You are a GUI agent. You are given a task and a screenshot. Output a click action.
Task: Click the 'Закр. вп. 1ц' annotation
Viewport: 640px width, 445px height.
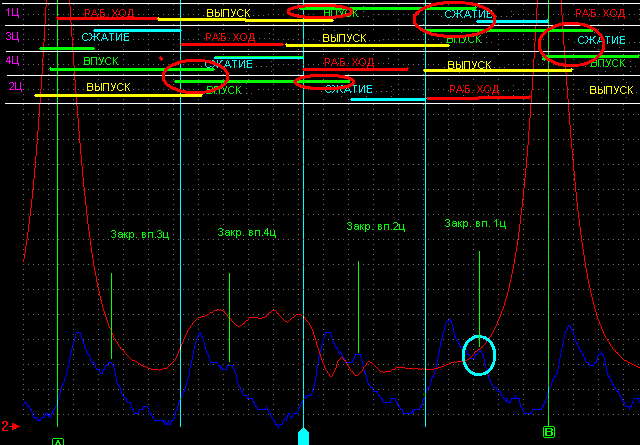pos(475,223)
